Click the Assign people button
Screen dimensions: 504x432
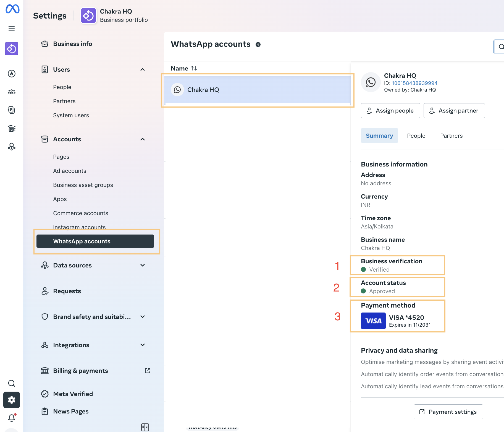click(x=390, y=111)
